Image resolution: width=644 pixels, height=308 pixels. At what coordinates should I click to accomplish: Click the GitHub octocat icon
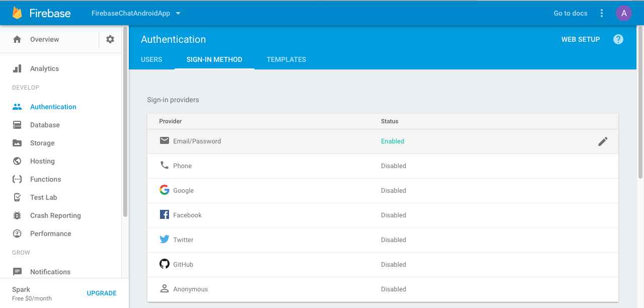165,264
